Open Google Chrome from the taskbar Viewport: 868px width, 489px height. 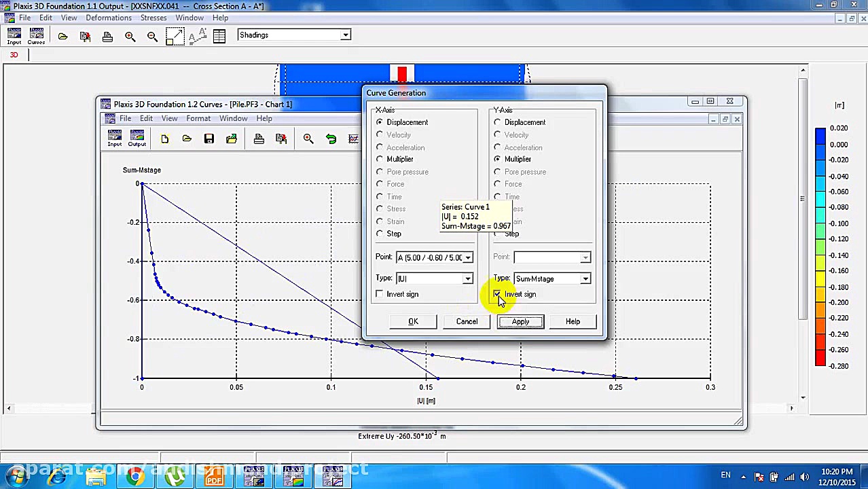[x=135, y=477]
